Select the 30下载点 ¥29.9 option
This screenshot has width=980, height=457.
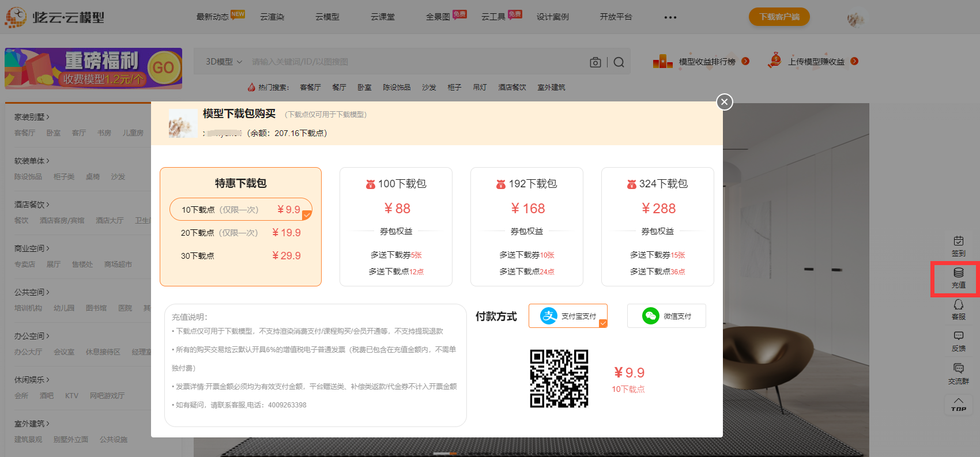pyautogui.click(x=240, y=256)
